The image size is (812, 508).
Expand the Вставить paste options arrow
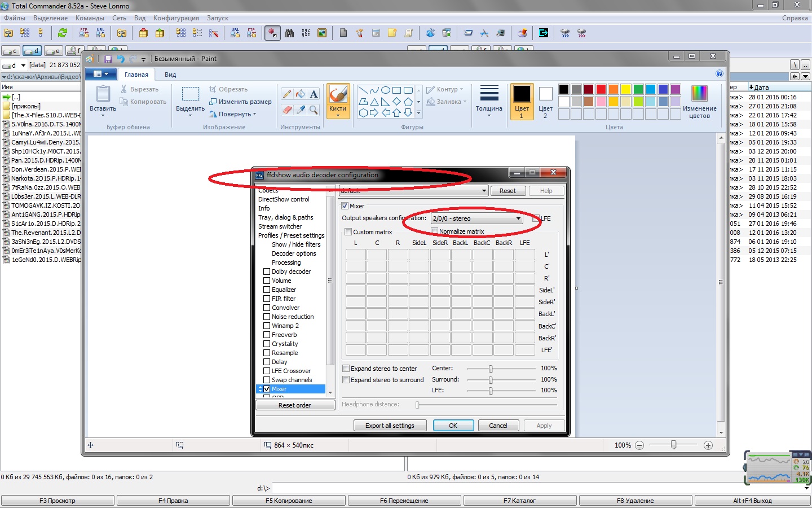(x=103, y=116)
